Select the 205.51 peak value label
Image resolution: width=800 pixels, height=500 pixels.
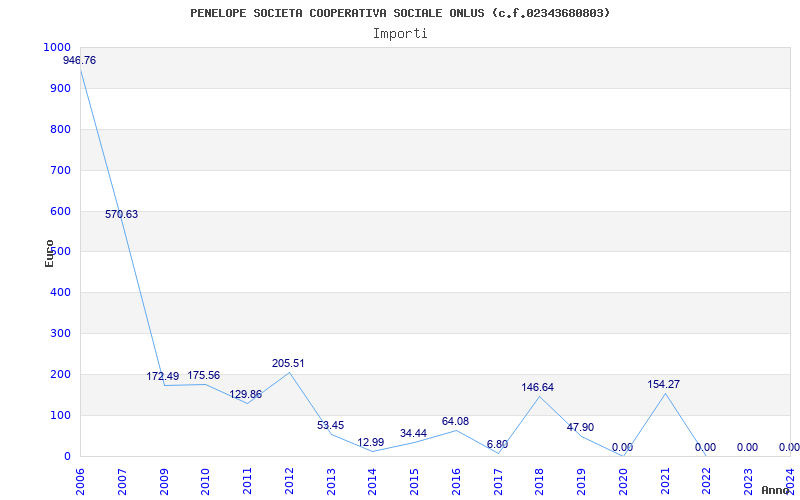click(288, 364)
